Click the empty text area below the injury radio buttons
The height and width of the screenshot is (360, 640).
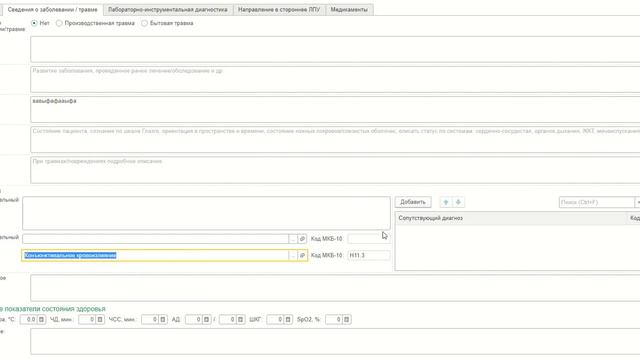tap(335, 49)
